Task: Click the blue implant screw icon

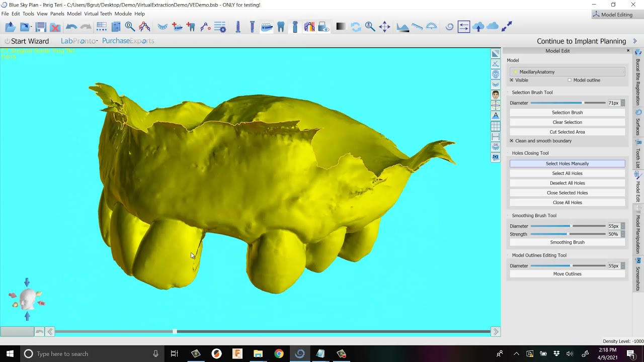Action: coord(238,27)
